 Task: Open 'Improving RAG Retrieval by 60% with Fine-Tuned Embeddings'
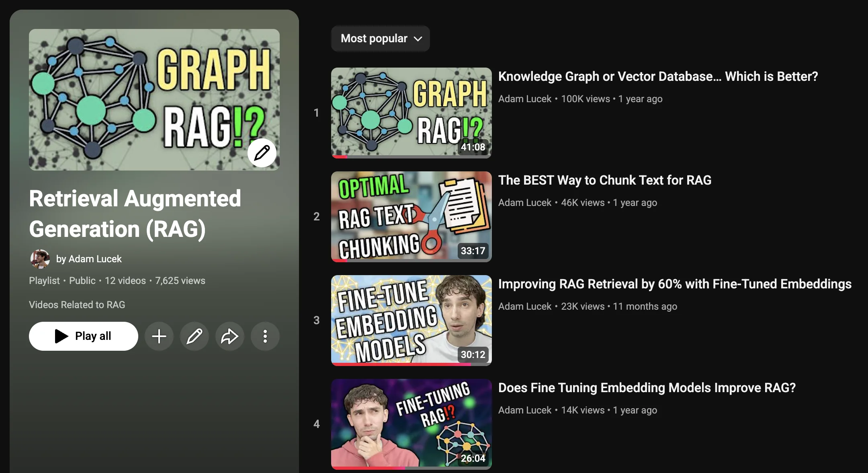coord(675,284)
